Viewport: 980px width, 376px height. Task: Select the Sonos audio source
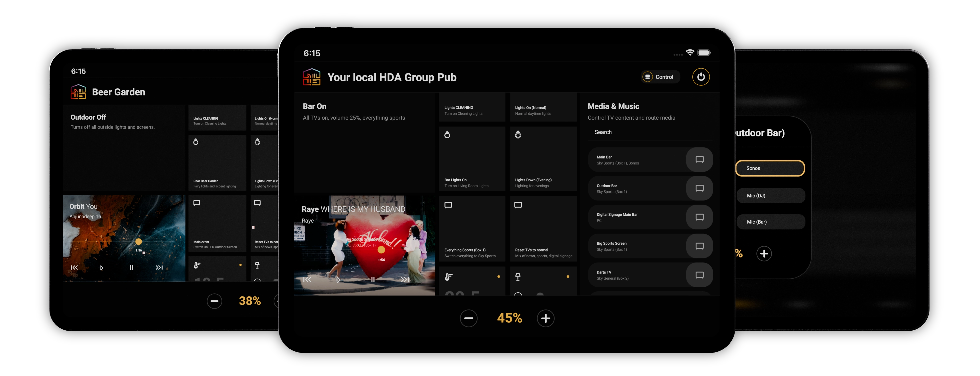770,168
